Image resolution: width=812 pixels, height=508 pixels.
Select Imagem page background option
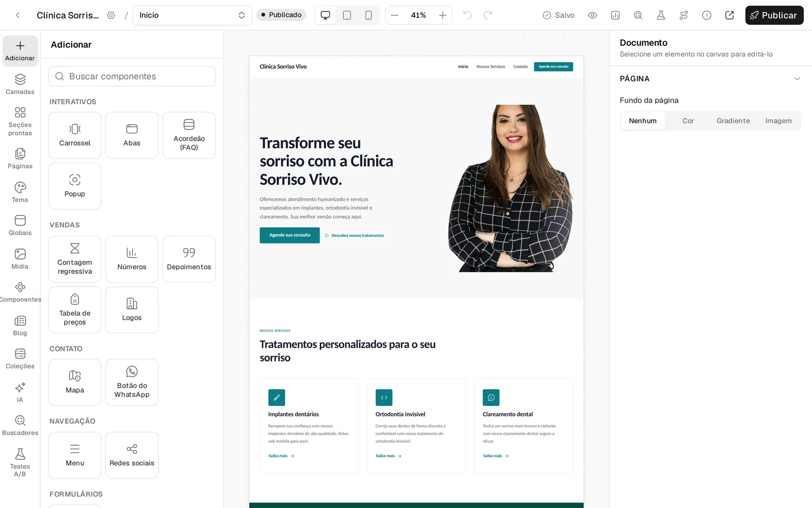(779, 121)
